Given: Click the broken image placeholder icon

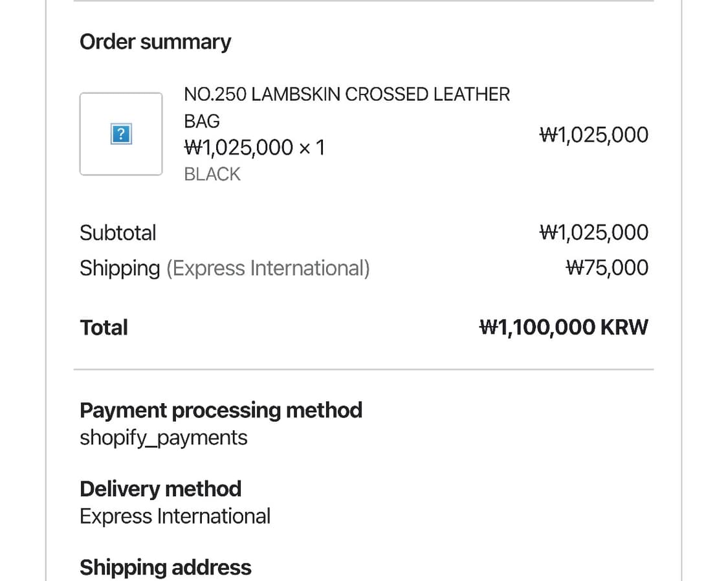Looking at the screenshot, I should 121,134.
